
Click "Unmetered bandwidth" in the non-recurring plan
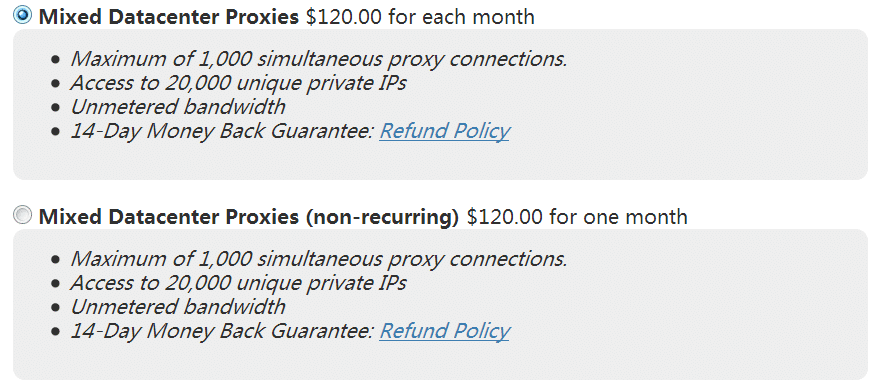pos(178,307)
